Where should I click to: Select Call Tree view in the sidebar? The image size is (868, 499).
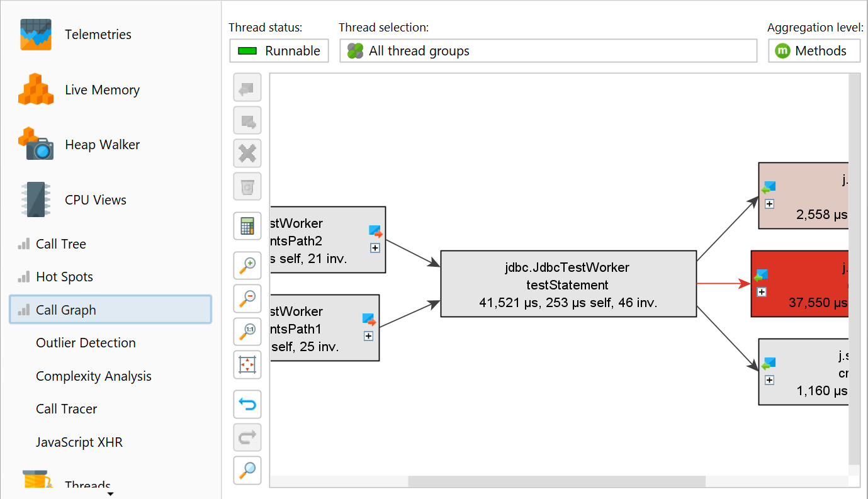coord(61,244)
